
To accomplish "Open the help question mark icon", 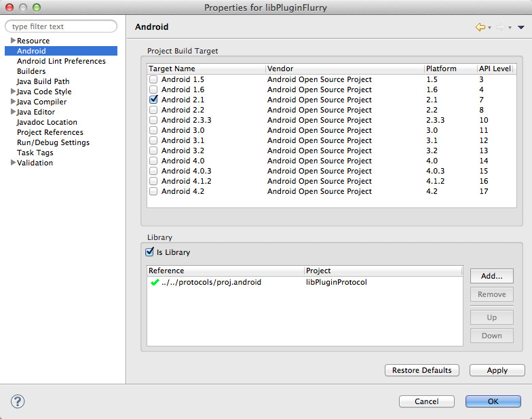I will [18, 401].
